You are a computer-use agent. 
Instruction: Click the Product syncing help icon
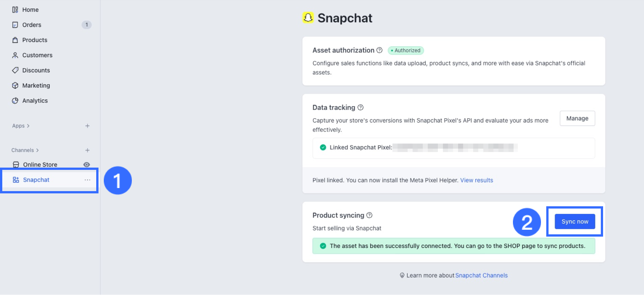click(369, 215)
